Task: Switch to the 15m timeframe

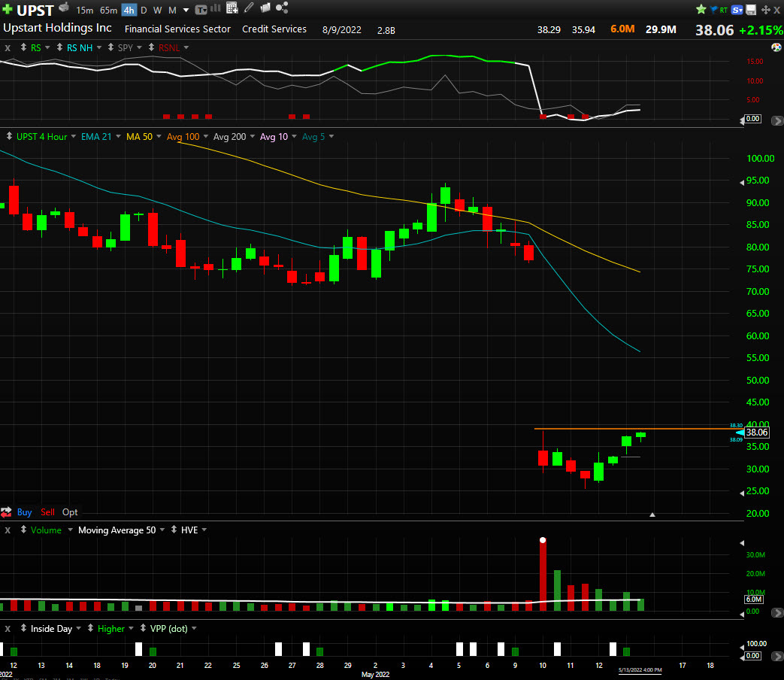Action: [84, 10]
